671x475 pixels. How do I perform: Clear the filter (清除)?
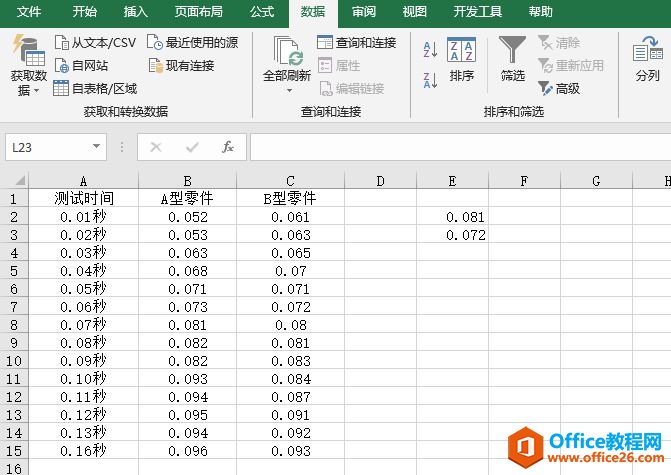pyautogui.click(x=559, y=43)
